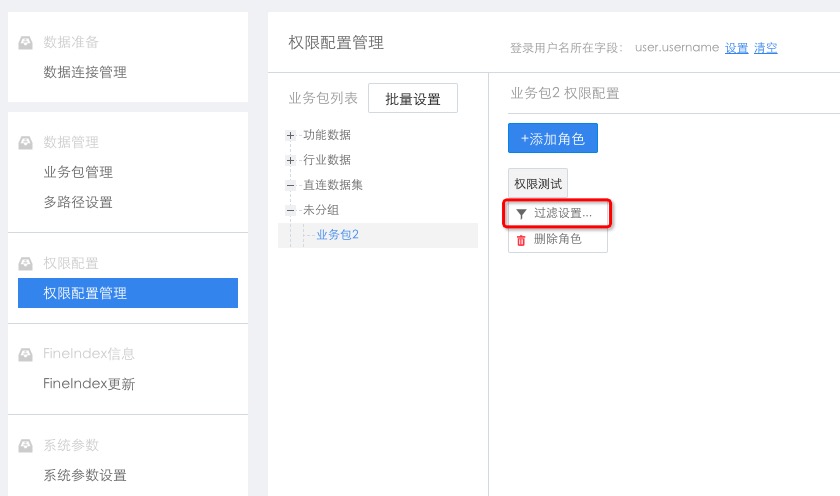Open FineIndex更新 from the sidebar
840x496 pixels.
[x=89, y=384]
